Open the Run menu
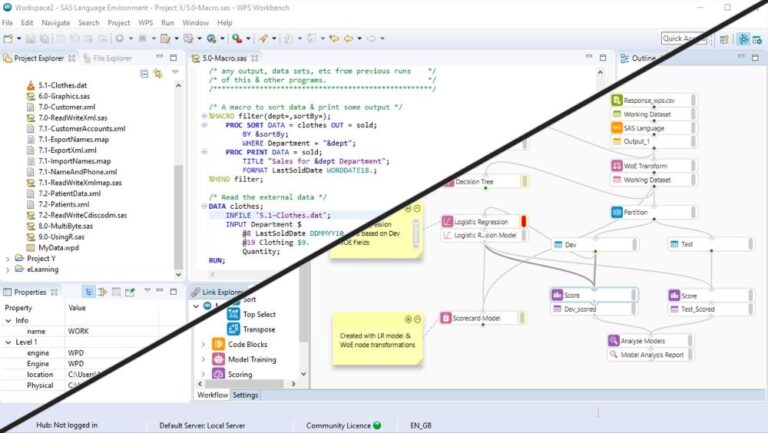Screen dimensions: 768x433 (x=167, y=23)
